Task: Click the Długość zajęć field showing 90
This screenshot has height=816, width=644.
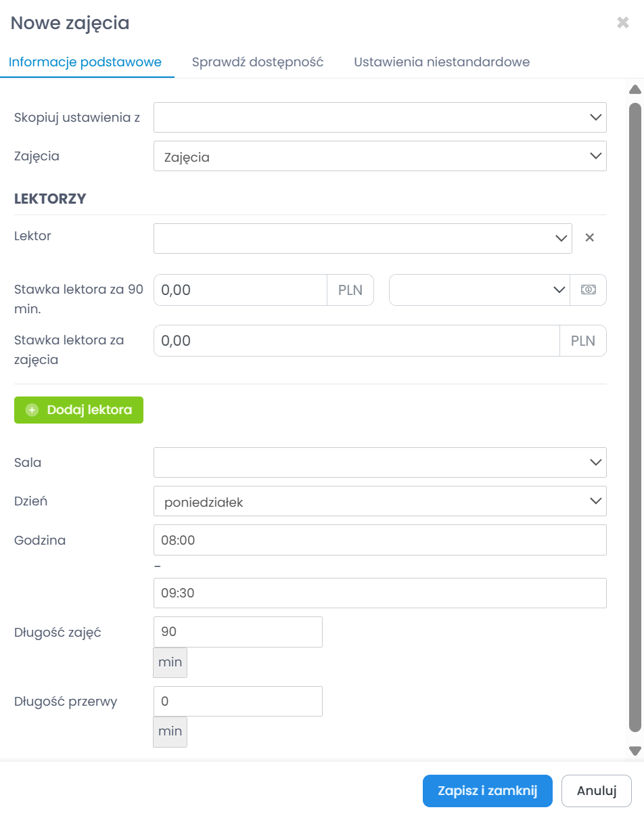Action: tap(237, 631)
